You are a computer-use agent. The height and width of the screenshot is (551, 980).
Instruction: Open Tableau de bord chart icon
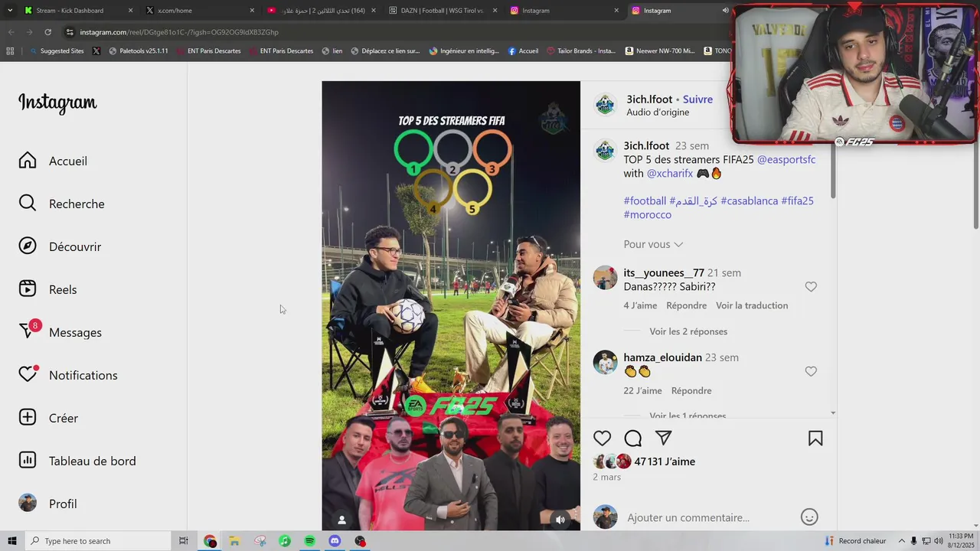(28, 460)
